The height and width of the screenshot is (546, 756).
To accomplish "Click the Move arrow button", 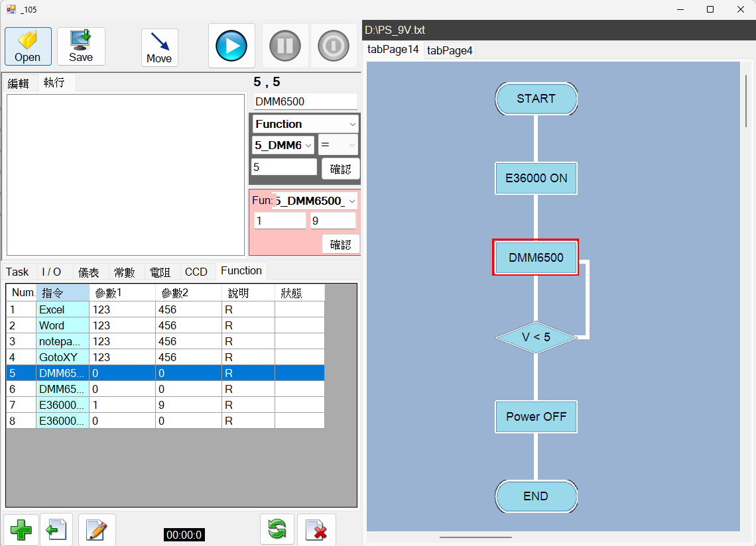I will (x=160, y=48).
